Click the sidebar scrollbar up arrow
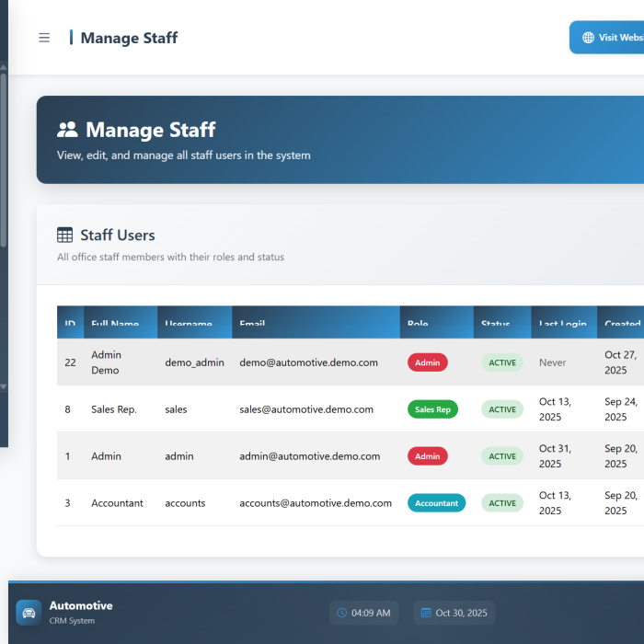Screen dimensions: 644x644 [4, 67]
